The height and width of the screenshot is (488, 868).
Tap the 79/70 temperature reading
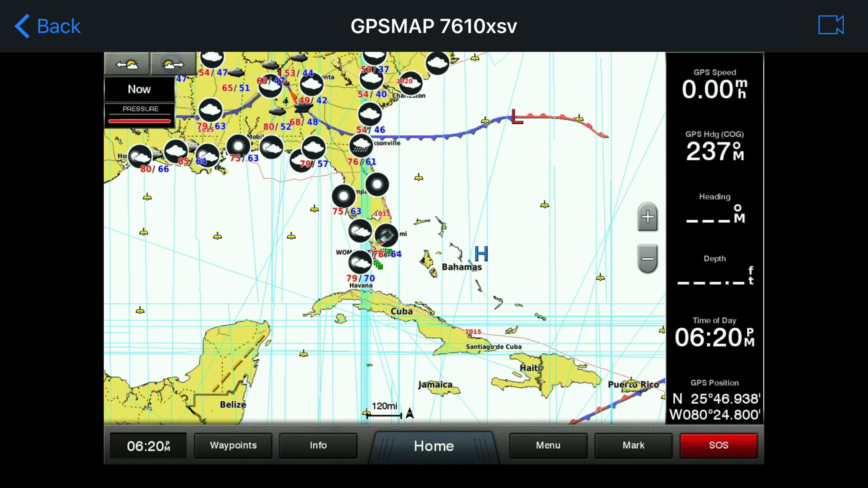pyautogui.click(x=361, y=278)
